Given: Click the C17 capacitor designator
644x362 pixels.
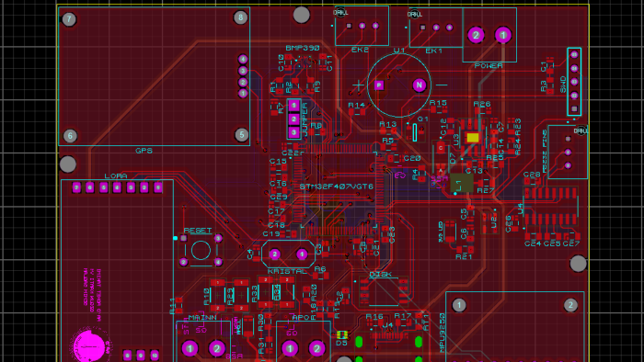Looking at the screenshot, I should [276, 212].
